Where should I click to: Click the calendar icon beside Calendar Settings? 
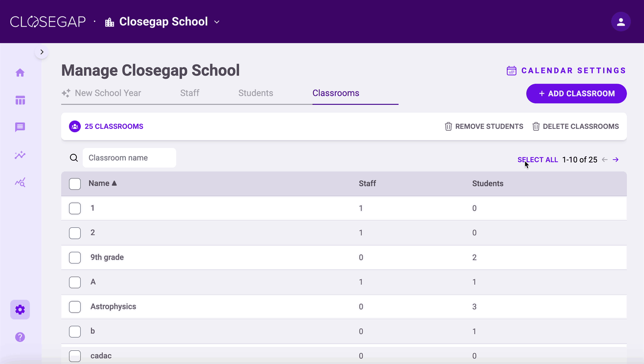511,71
